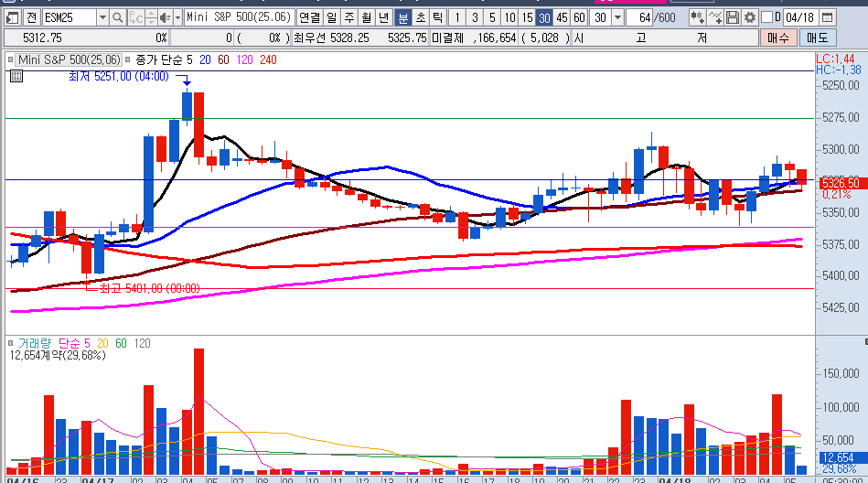Viewport: 868px width, 483px height.
Task: Click the panel layout icon at top-left
Action: 12,17
